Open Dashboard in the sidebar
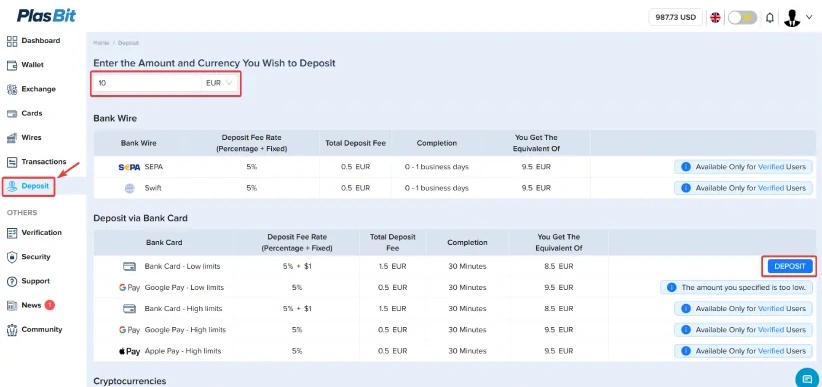Image resolution: width=822 pixels, height=387 pixels. [x=40, y=41]
